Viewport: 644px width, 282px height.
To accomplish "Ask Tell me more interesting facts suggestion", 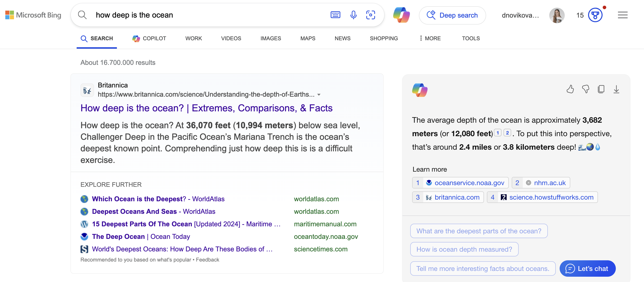I will tap(483, 269).
